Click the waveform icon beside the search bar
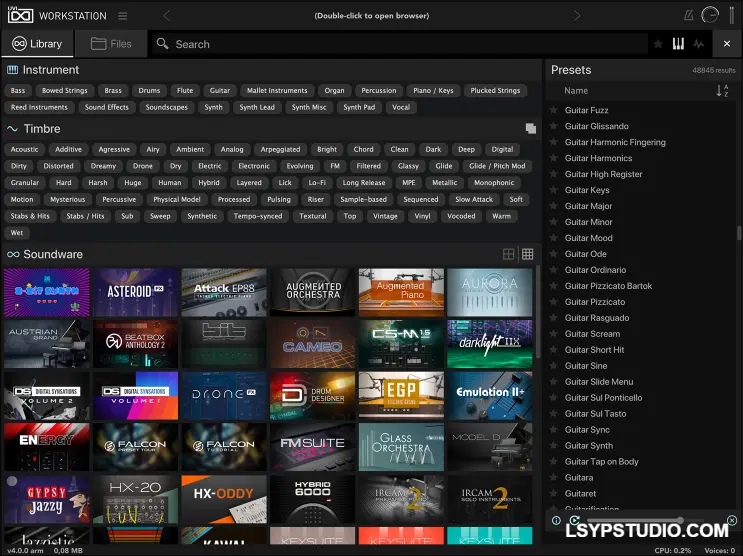This screenshot has height=556, width=743. click(698, 44)
